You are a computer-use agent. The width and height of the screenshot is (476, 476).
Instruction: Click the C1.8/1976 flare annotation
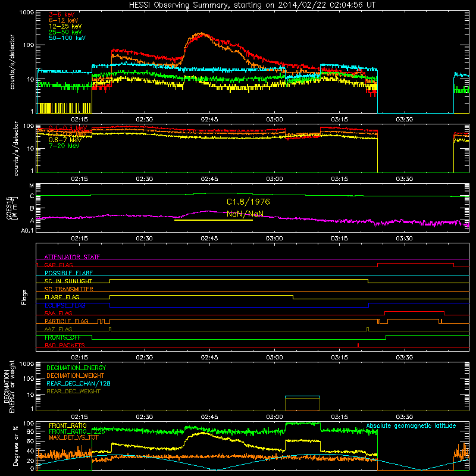coord(248,202)
